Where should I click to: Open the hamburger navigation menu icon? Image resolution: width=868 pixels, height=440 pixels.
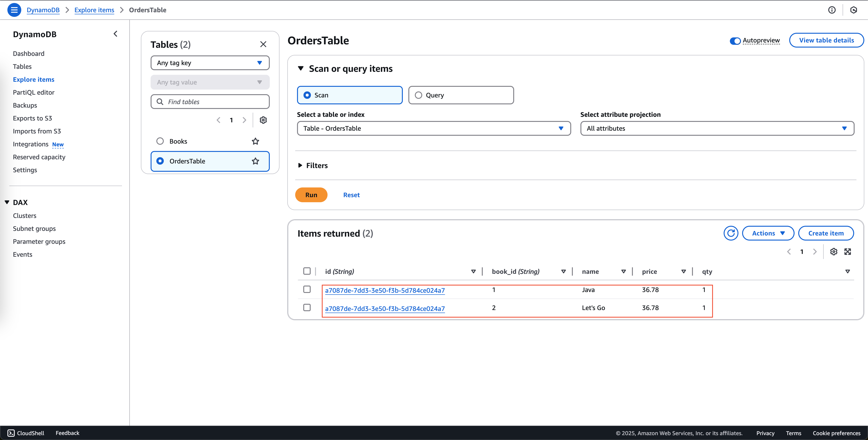tap(14, 10)
